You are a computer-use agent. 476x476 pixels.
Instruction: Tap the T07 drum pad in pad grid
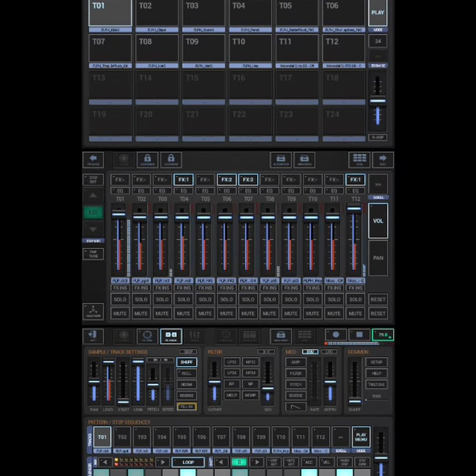(x=110, y=48)
